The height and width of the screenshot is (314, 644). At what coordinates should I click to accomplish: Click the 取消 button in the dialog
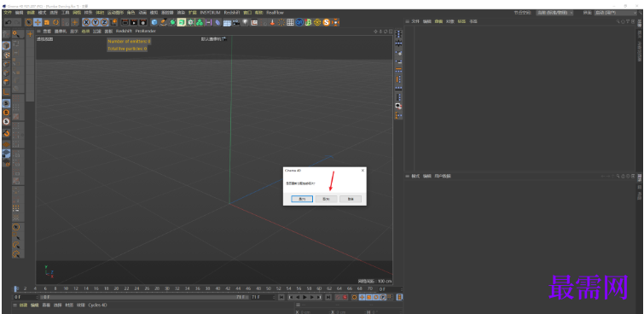pyautogui.click(x=351, y=199)
